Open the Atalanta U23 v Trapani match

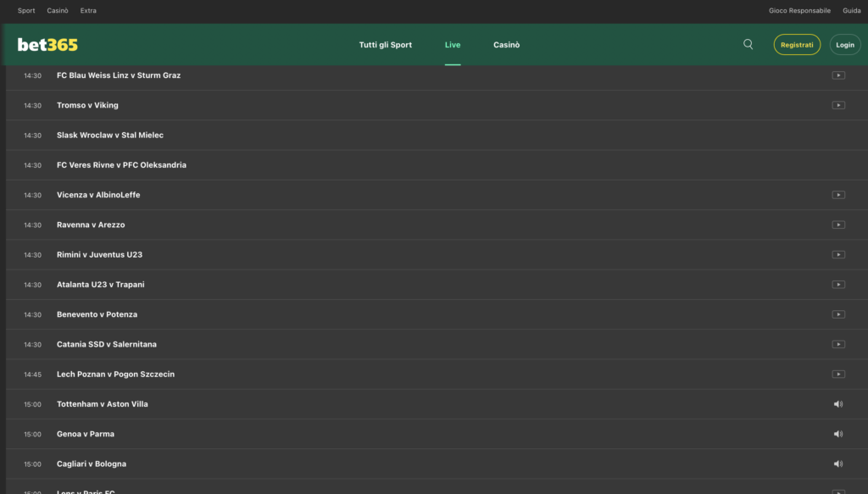click(x=101, y=285)
